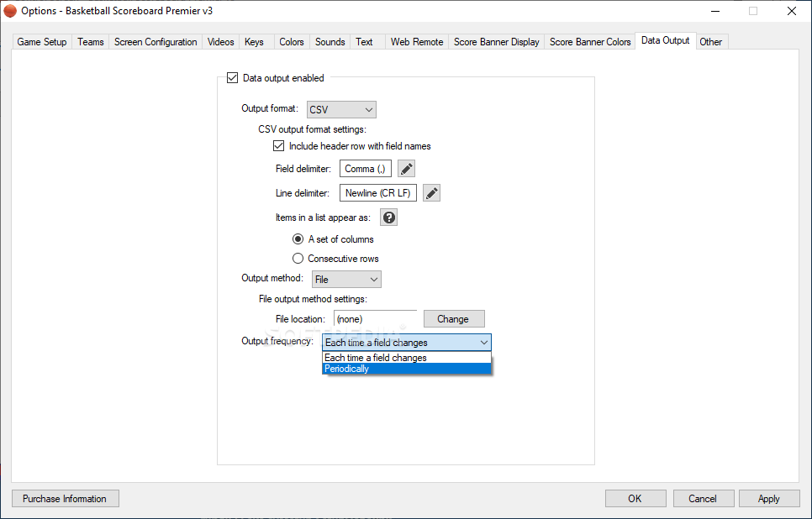Click the Items in a list appear as label
Screen dimensions: 812x519
pos(323,218)
